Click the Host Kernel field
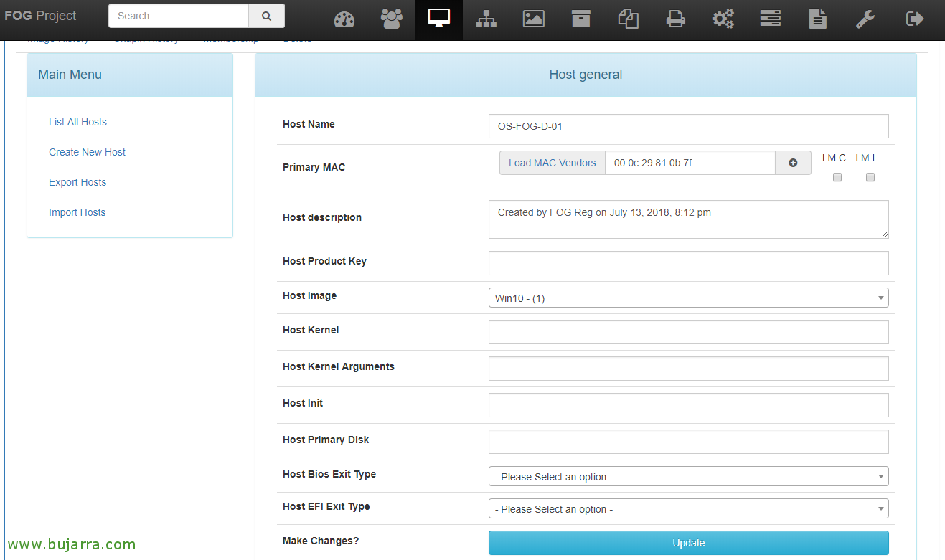Viewport: 945px width, 560px height. pos(689,332)
